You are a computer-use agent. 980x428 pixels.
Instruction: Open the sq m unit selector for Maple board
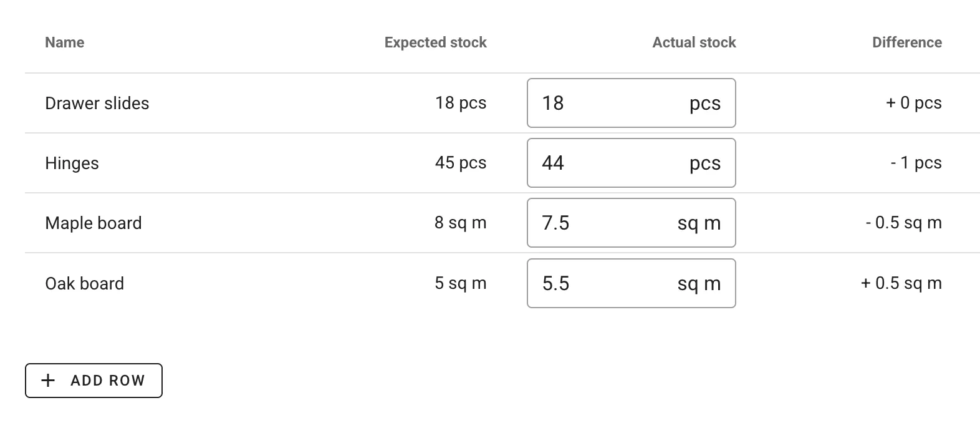(699, 223)
